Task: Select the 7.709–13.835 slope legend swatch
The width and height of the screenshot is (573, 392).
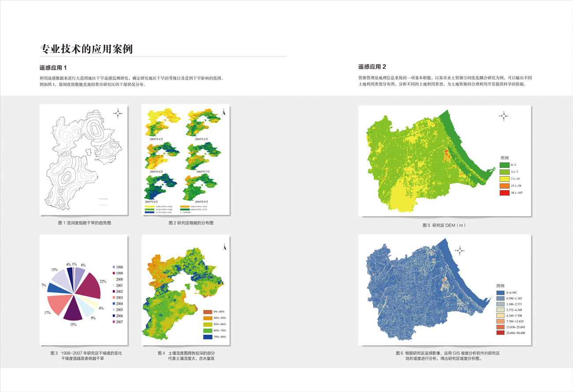Action: (500, 321)
